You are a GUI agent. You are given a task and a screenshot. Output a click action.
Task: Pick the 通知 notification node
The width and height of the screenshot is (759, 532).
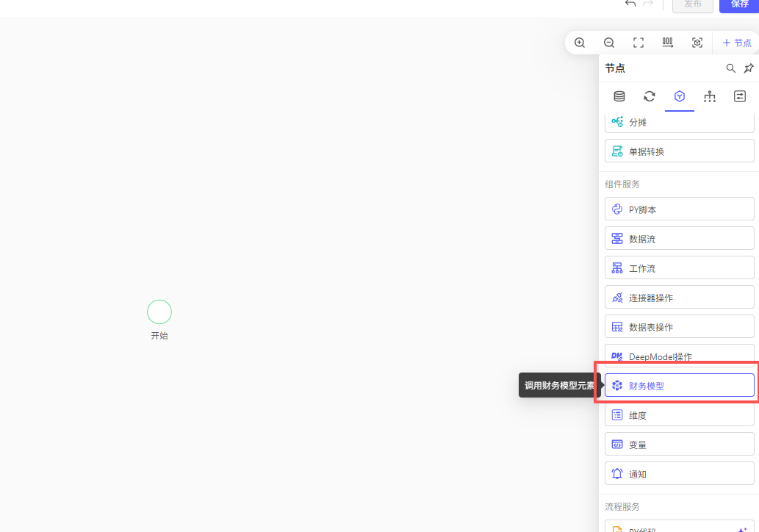[x=679, y=474]
